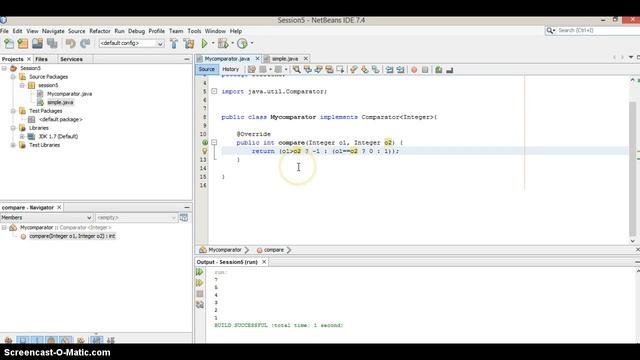Open the Navigate menu
The height and width of the screenshot is (360, 640).
53,31
